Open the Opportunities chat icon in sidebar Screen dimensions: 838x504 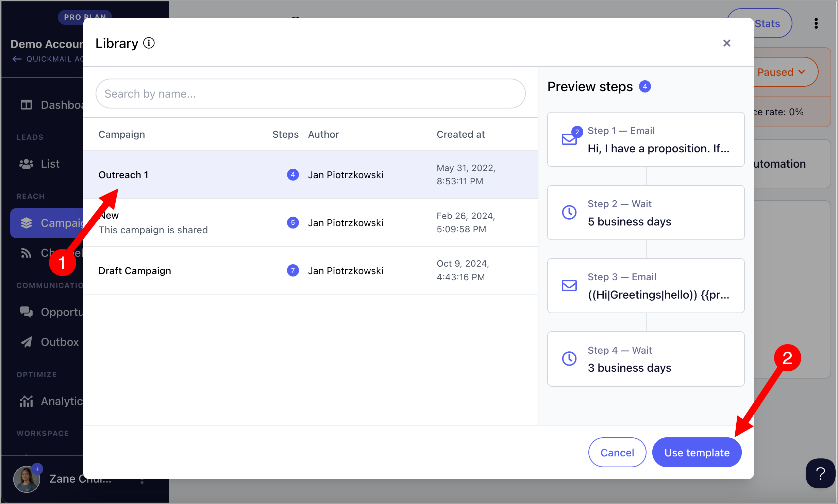[x=26, y=312]
